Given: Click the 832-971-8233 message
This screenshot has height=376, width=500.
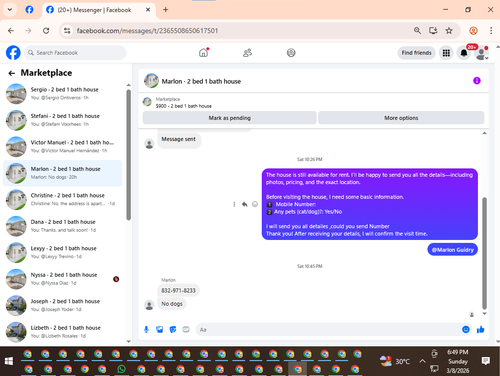Looking at the screenshot, I should [x=178, y=290].
